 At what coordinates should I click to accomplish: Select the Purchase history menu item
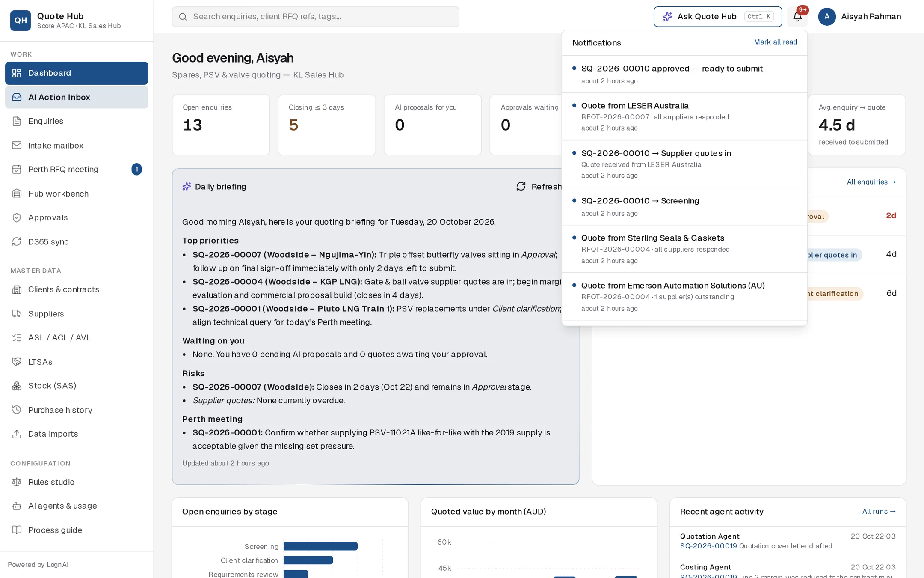(77, 410)
